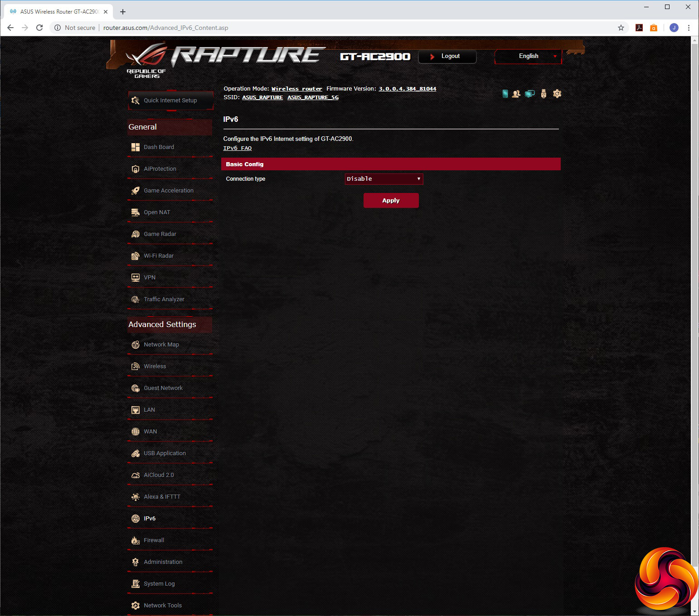
Task: Click the Wi-Fi Radar sidebar icon
Action: tap(135, 256)
